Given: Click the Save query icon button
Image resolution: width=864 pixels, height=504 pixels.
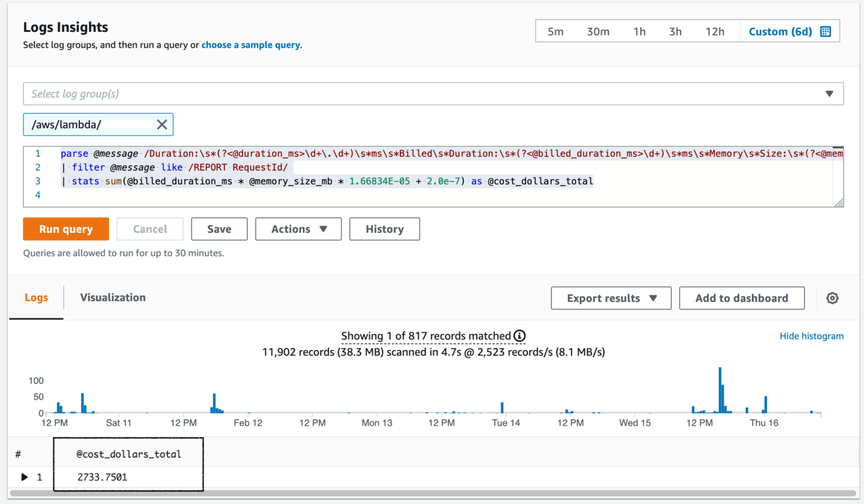Looking at the screenshot, I should coord(219,229).
